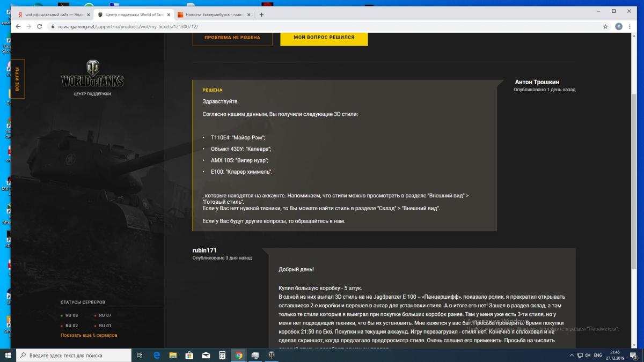
Task: Bookmark this page with star icon
Action: point(605,26)
